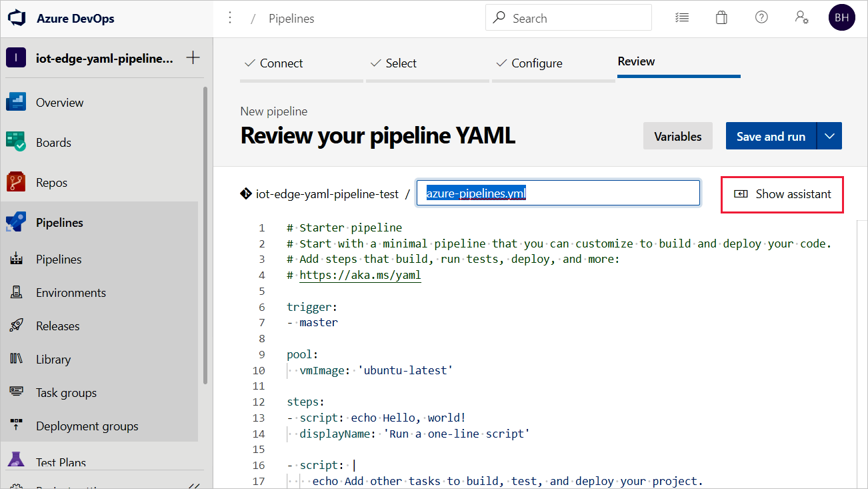Open the more actions three-dot menu
Image resolution: width=868 pixels, height=489 pixels.
point(229,17)
